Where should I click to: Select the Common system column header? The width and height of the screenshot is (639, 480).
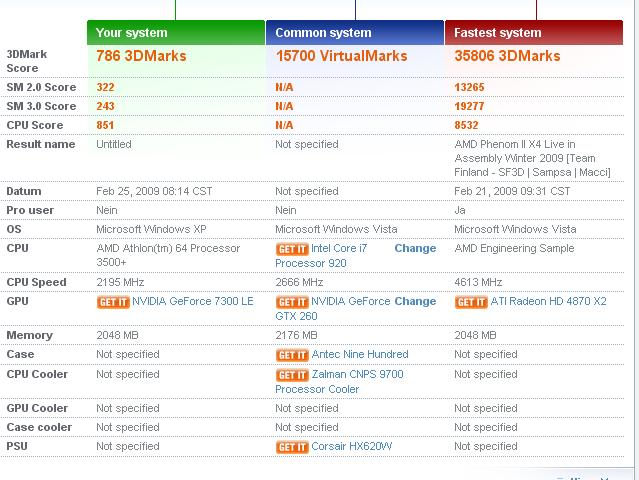tap(355, 33)
